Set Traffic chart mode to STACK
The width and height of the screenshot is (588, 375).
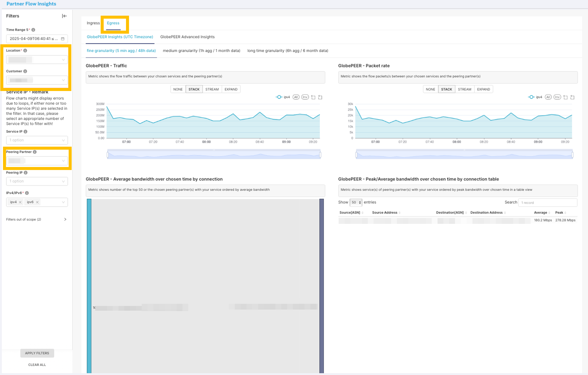click(x=194, y=89)
